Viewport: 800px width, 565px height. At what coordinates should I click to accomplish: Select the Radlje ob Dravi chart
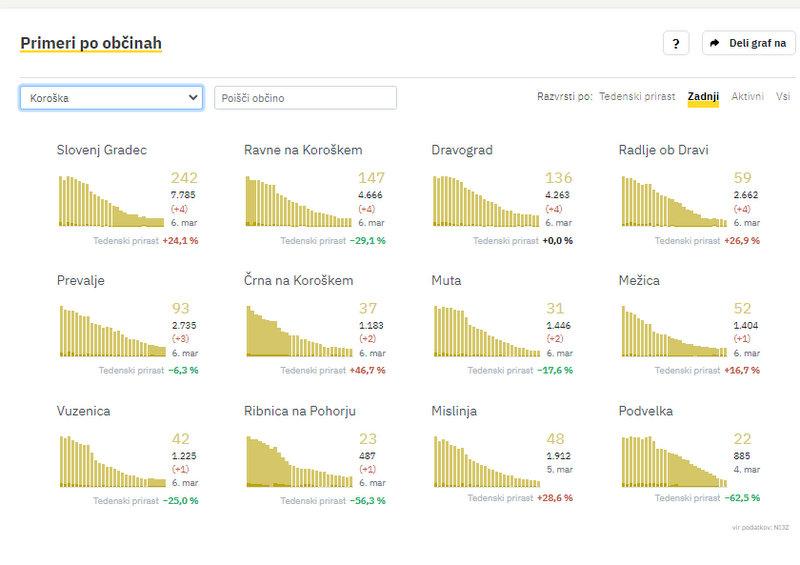[673, 201]
